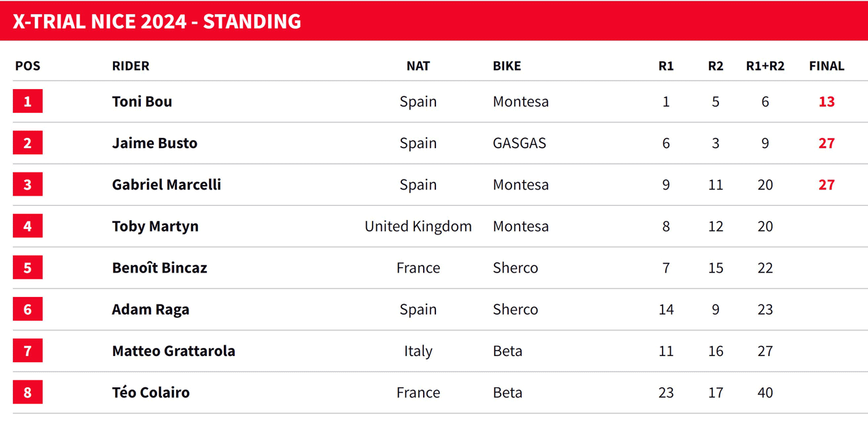Click the BIKE column header

[507, 66]
